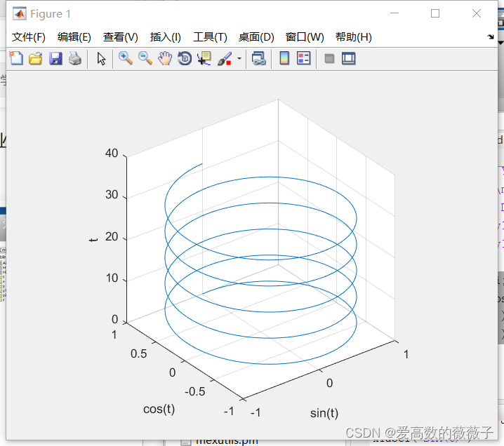Minimize the Figure 1 window
The image size is (504, 446).
[394, 13]
